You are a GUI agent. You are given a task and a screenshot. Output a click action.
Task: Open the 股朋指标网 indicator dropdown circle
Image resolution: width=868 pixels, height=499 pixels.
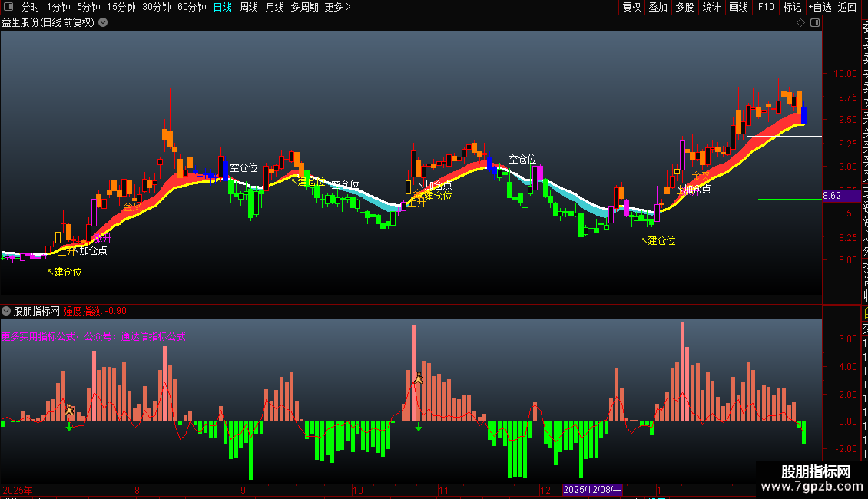point(6,311)
